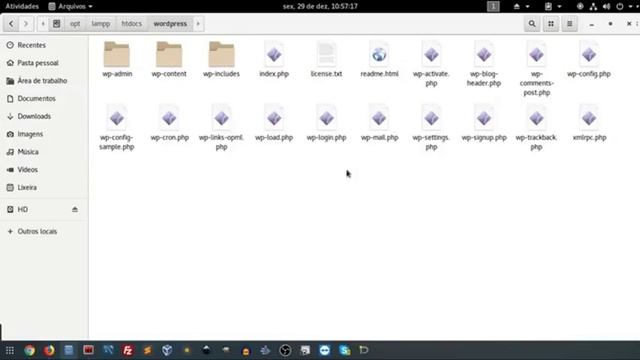Select the wp-signup.php file
Image resolution: width=640 pixels, height=360 pixels.
click(x=484, y=123)
